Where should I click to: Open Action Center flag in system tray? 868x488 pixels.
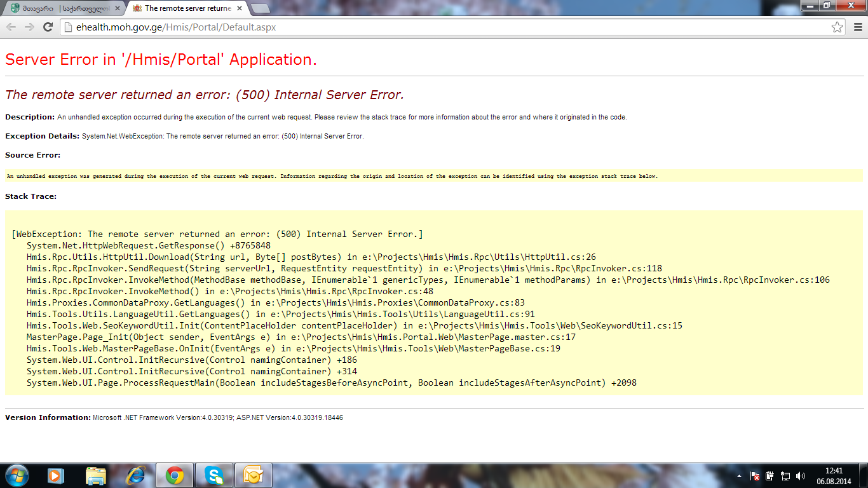pyautogui.click(x=755, y=476)
